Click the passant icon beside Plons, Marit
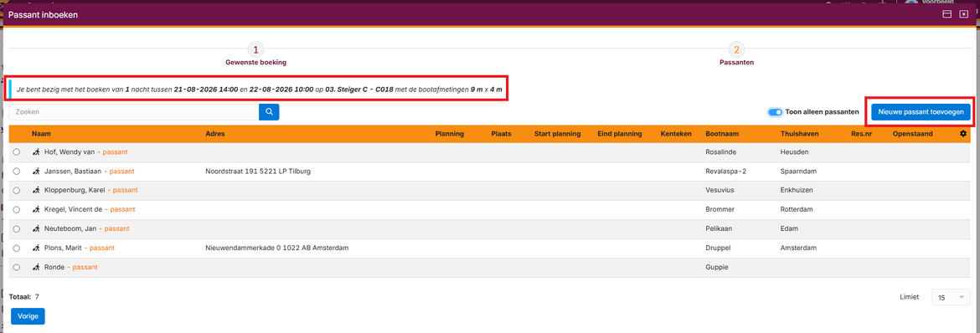 click(x=36, y=248)
